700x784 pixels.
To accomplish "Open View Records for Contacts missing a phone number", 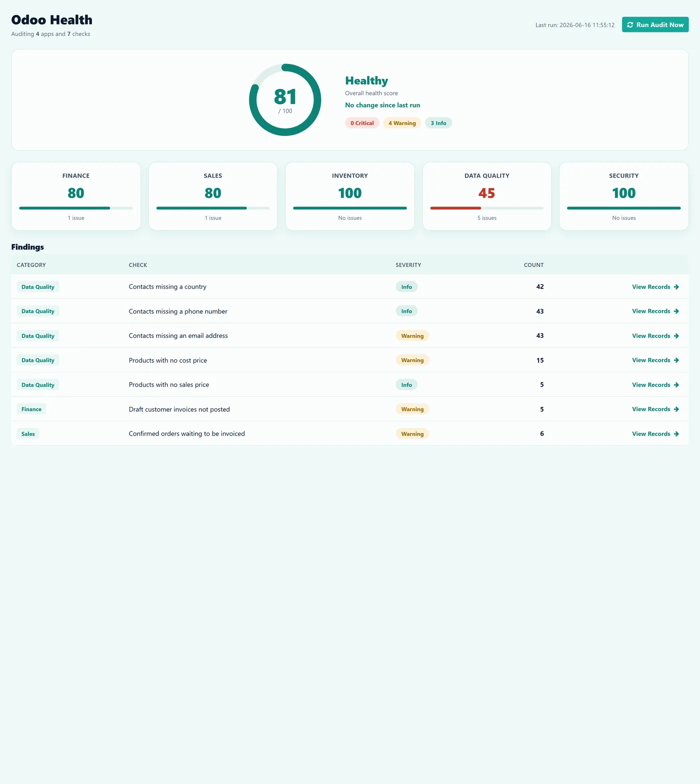I will click(x=655, y=311).
